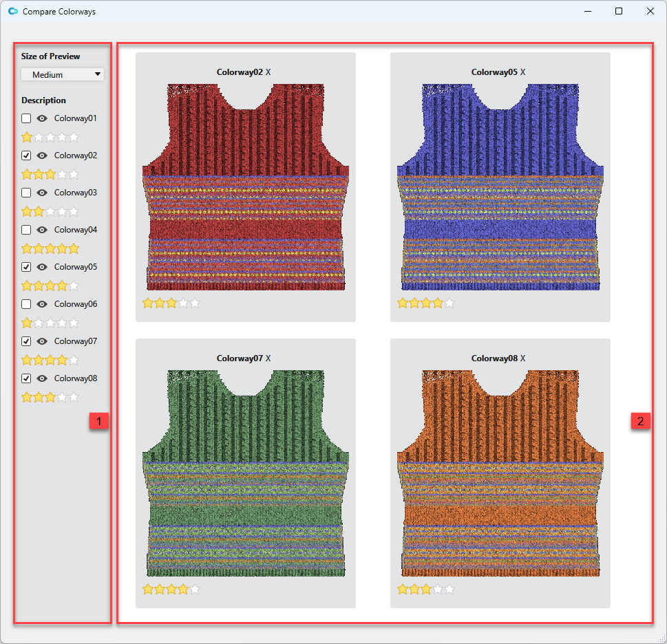
Task: Close the Colorway05 preview card
Action: click(523, 72)
